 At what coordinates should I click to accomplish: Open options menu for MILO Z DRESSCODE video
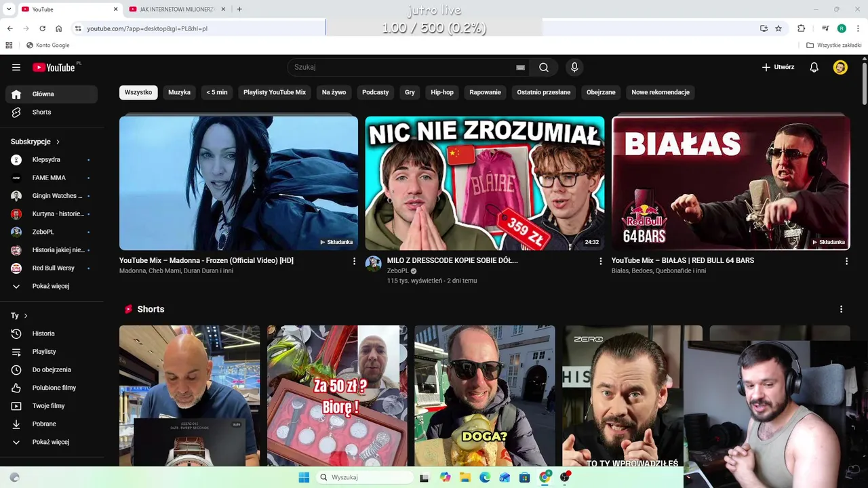coord(600,261)
